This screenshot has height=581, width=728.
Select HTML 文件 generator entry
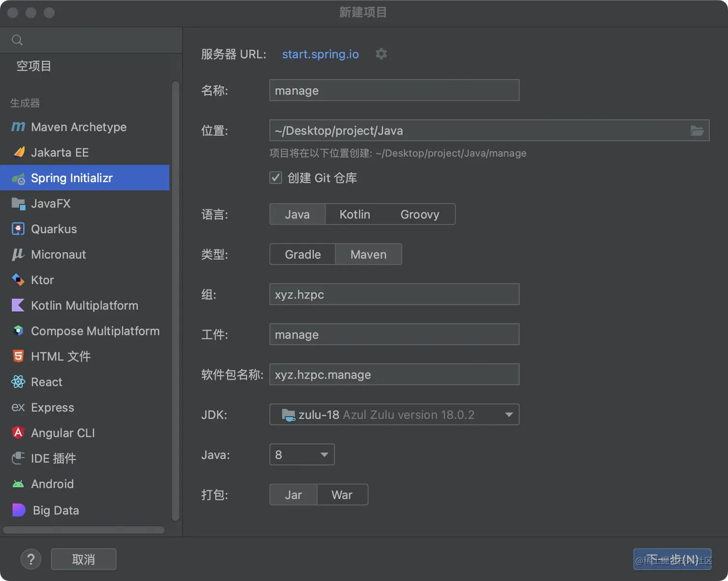tap(85, 357)
